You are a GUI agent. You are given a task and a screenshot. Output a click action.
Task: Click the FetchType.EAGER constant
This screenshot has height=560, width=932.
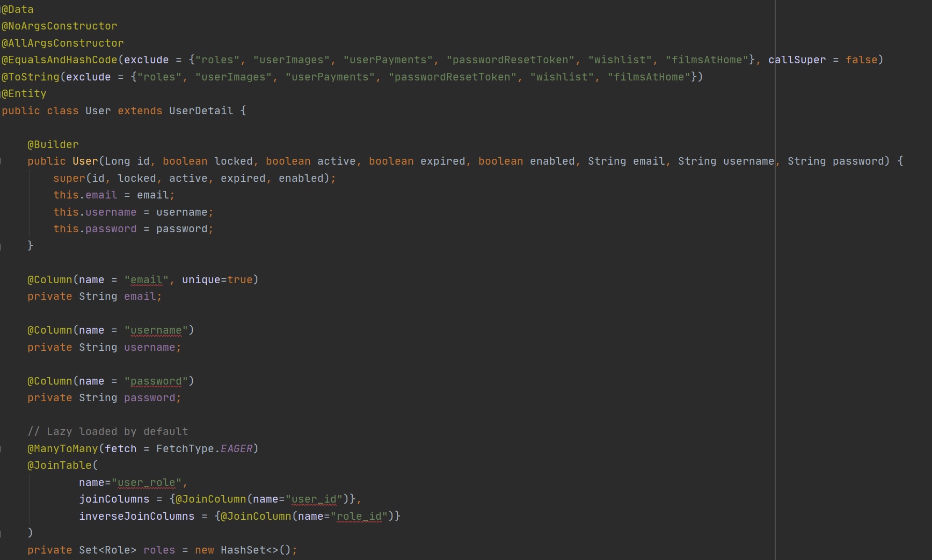(x=236, y=449)
